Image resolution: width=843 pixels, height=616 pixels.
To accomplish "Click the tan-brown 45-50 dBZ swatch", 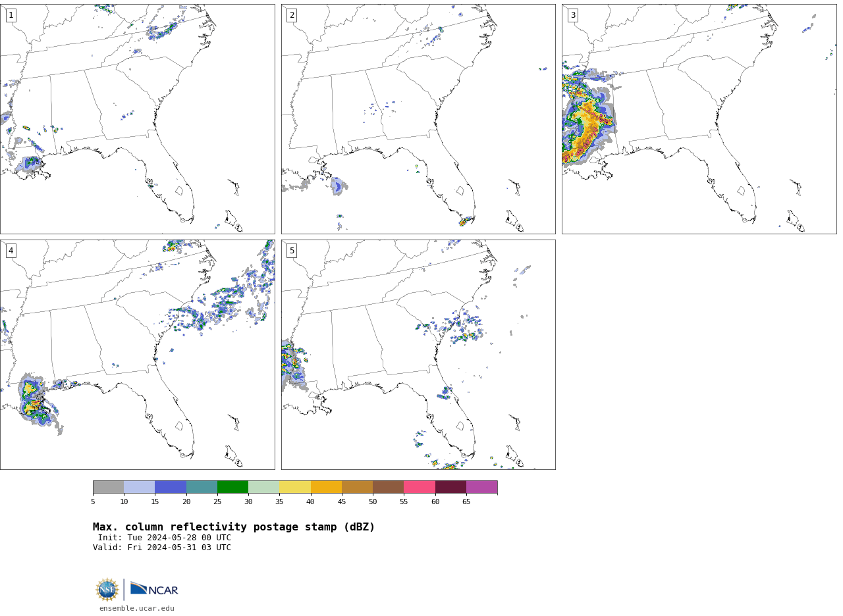I will pyautogui.click(x=357, y=487).
